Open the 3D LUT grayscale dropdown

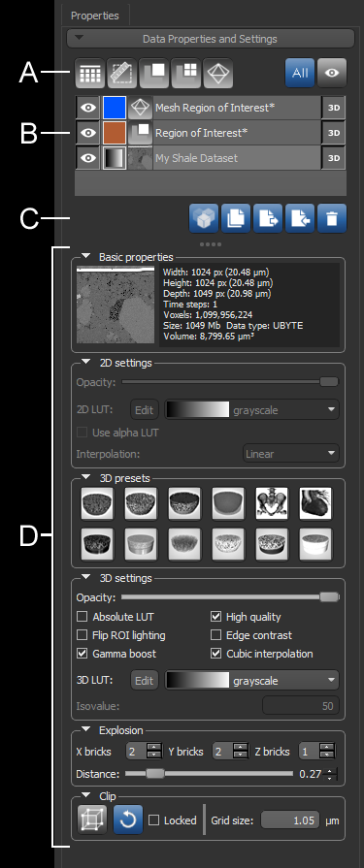click(x=252, y=680)
